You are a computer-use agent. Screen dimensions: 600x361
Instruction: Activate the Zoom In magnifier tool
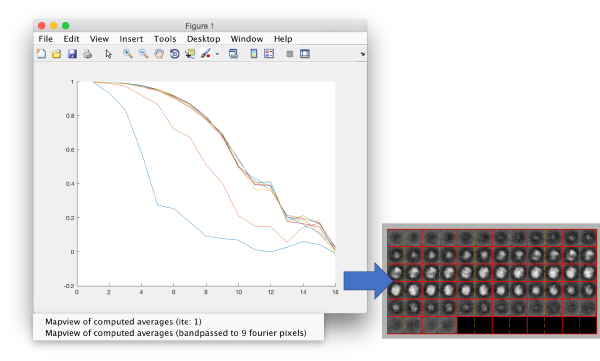tap(128, 54)
